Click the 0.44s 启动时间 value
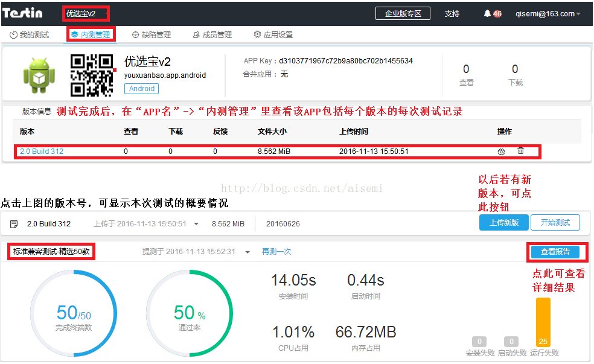Viewport: 594px width, 364px height. click(366, 280)
